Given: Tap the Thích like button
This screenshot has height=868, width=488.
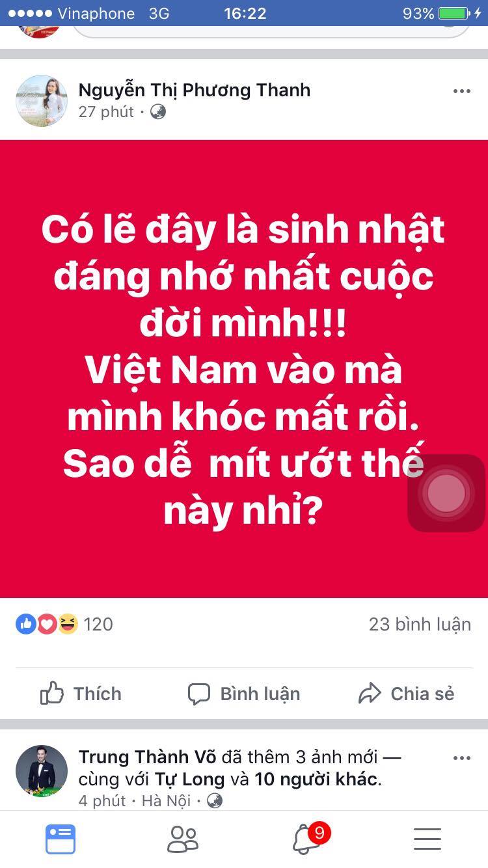Looking at the screenshot, I should 81,694.
